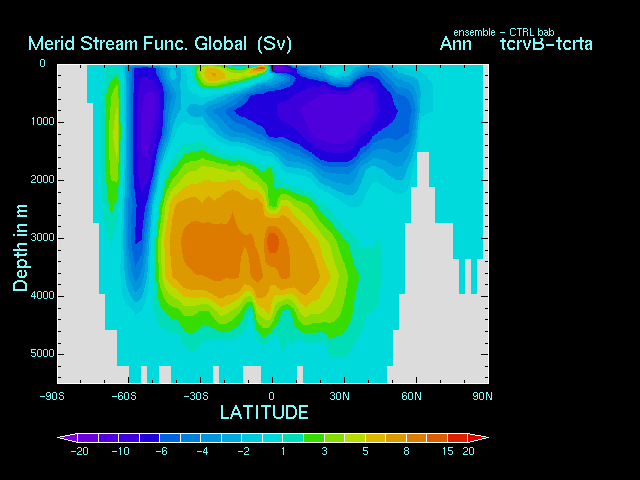Click the 90N latitude tick label
Screen dimensions: 640x480
coord(482,395)
